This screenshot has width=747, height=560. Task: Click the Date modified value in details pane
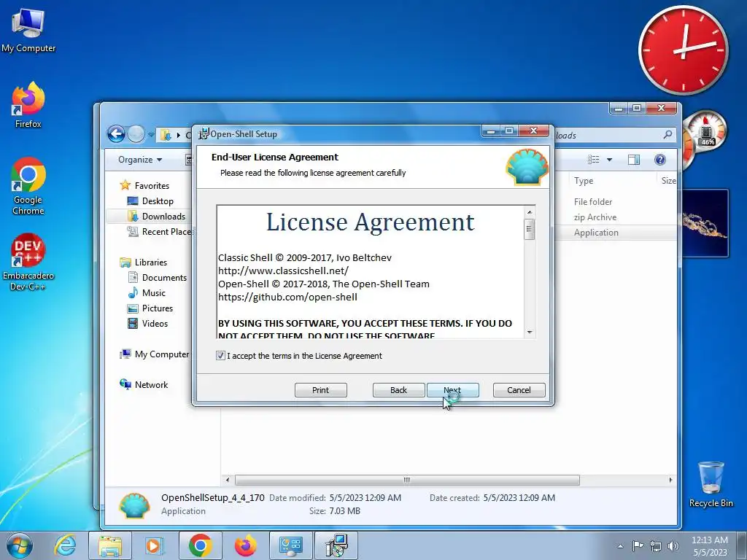pyautogui.click(x=365, y=497)
